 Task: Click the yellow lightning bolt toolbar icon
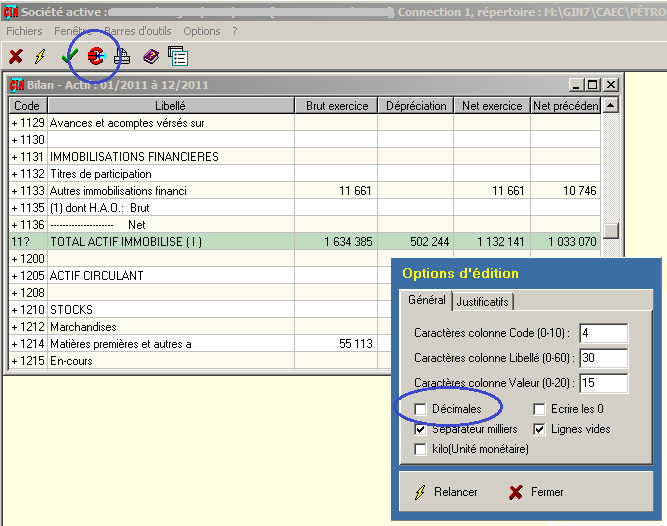pyautogui.click(x=40, y=56)
